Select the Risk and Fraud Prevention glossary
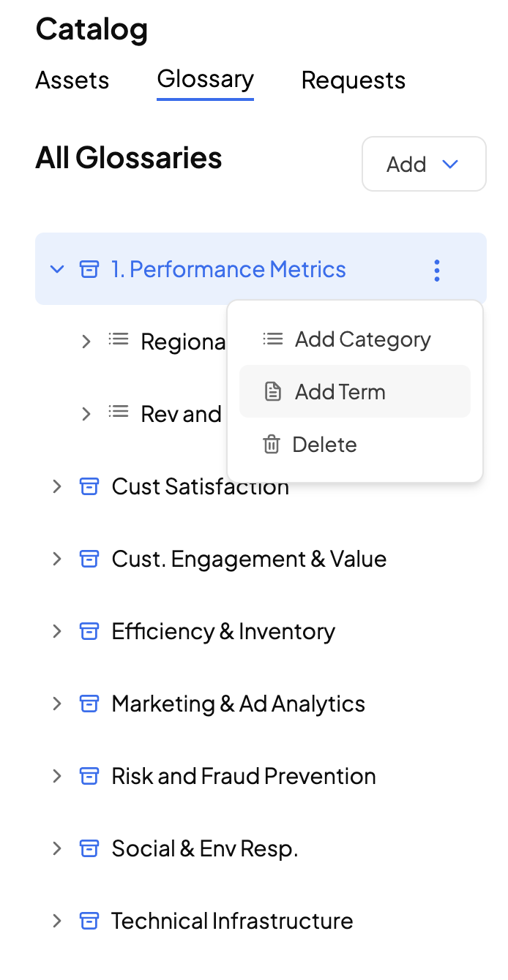508x980 pixels. pyautogui.click(x=244, y=776)
